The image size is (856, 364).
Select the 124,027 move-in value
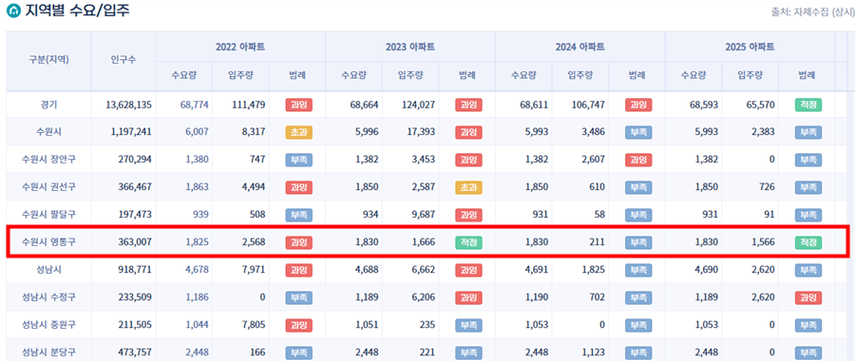pos(419,105)
